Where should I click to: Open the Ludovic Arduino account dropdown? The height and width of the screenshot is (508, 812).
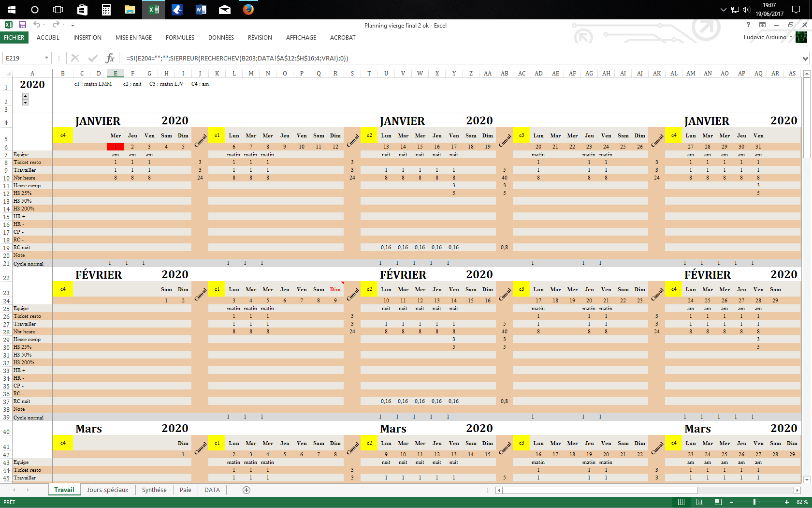point(791,37)
